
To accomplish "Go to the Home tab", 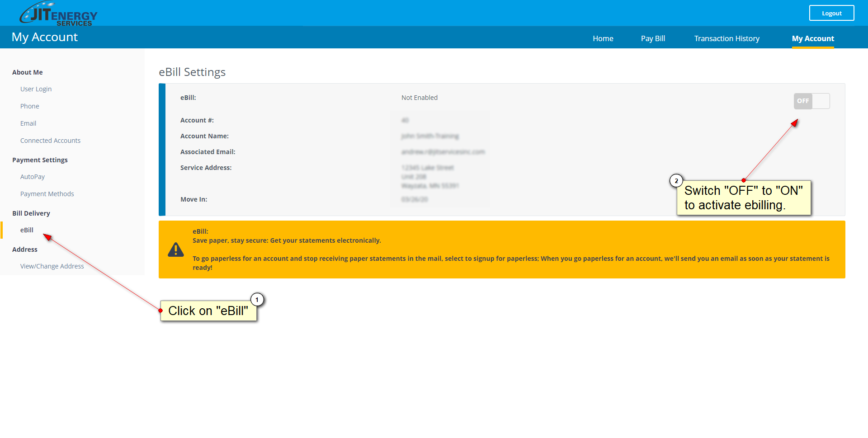I will click(x=603, y=38).
